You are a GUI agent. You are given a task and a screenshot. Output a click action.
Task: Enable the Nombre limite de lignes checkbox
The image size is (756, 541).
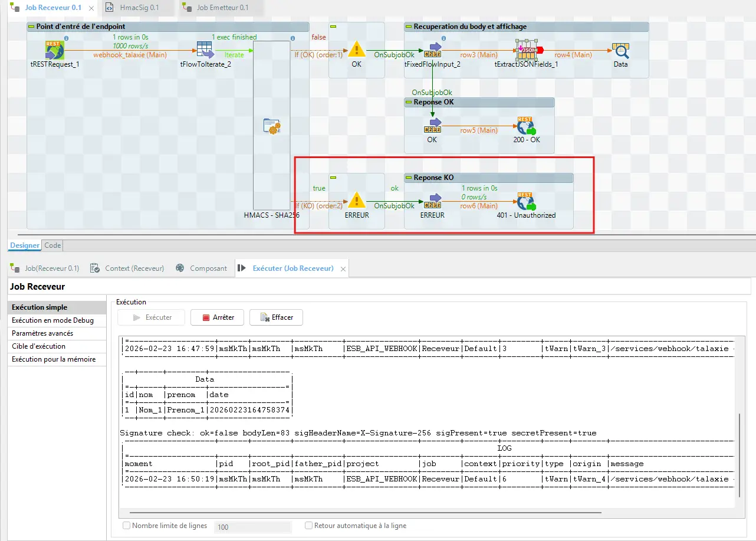tap(126, 526)
